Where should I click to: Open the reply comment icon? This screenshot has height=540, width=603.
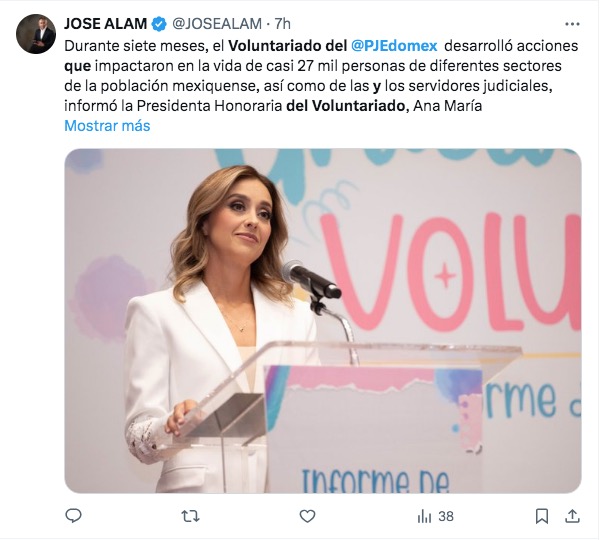pyautogui.click(x=73, y=516)
